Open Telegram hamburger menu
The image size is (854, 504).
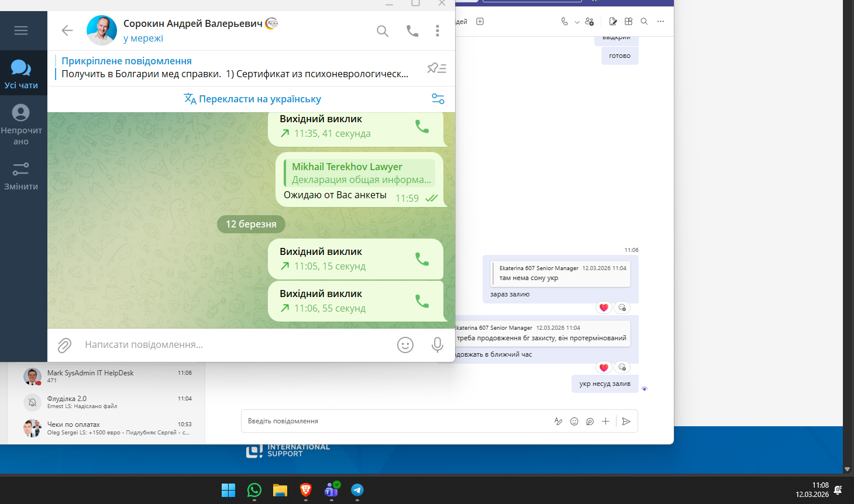click(x=21, y=30)
